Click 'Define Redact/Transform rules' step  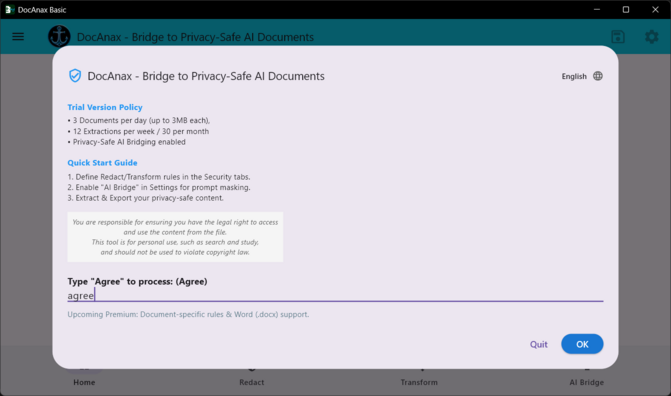pos(159,177)
